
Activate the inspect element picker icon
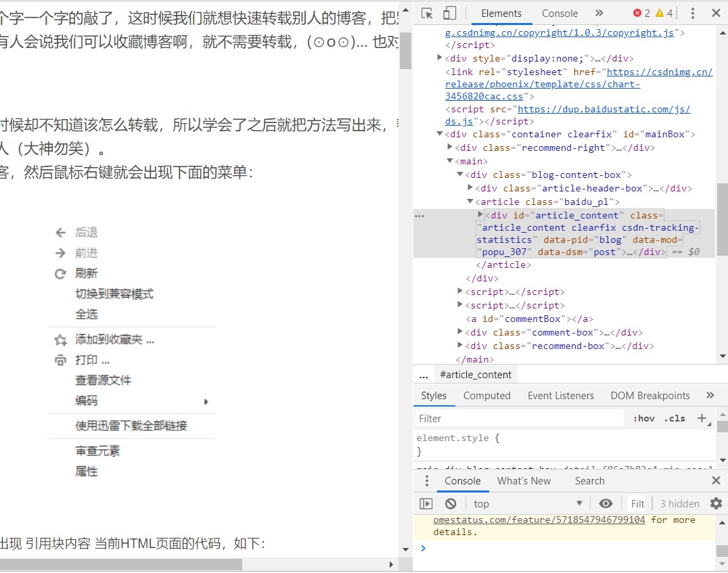tap(427, 13)
